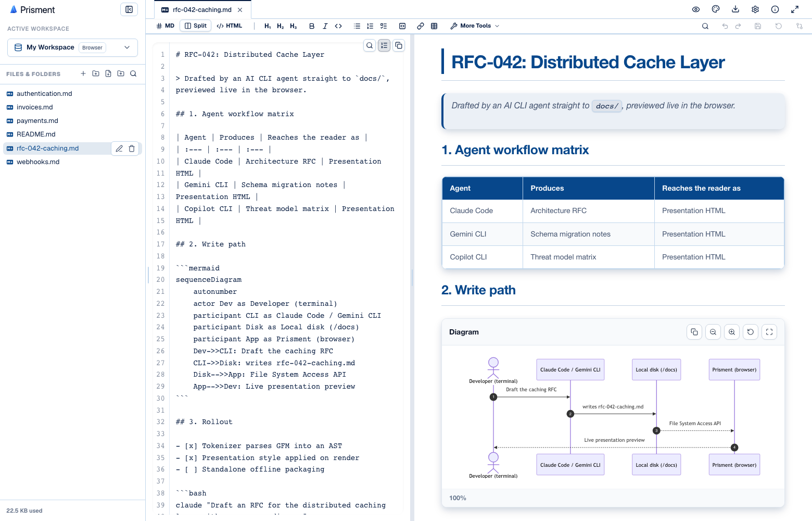Insert a Heading 2
This screenshot has width=812, height=521.
(x=281, y=26)
